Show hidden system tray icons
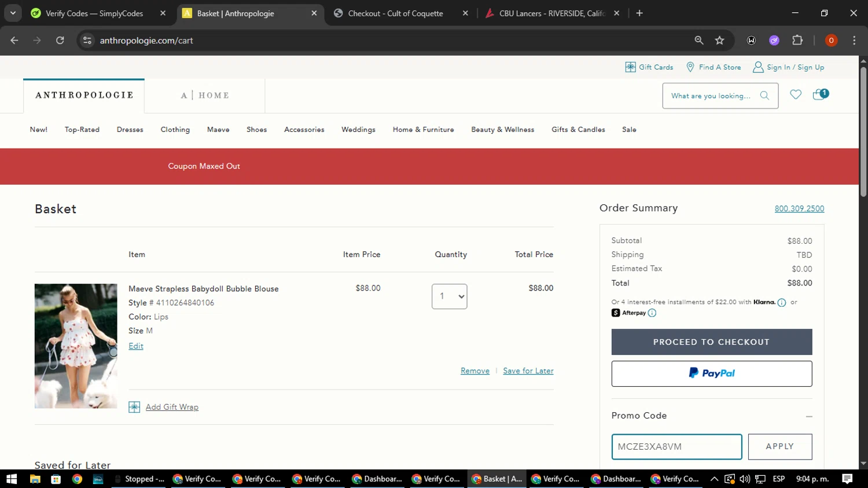 (714, 479)
